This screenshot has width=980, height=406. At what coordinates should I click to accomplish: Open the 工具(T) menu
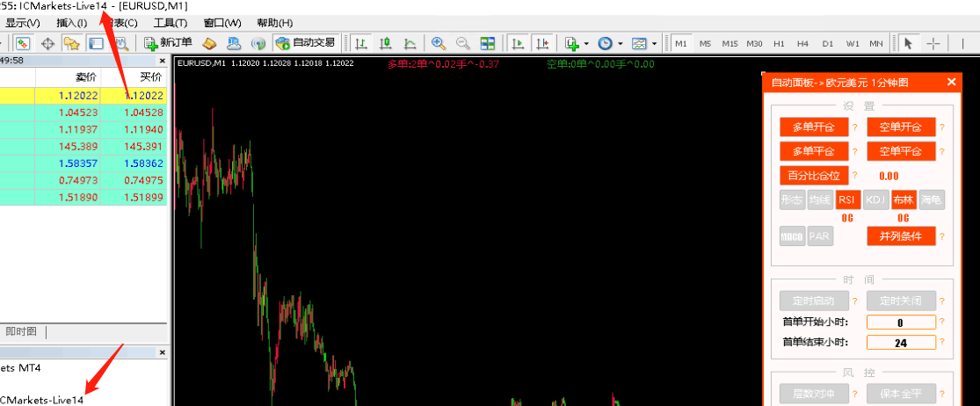(170, 23)
